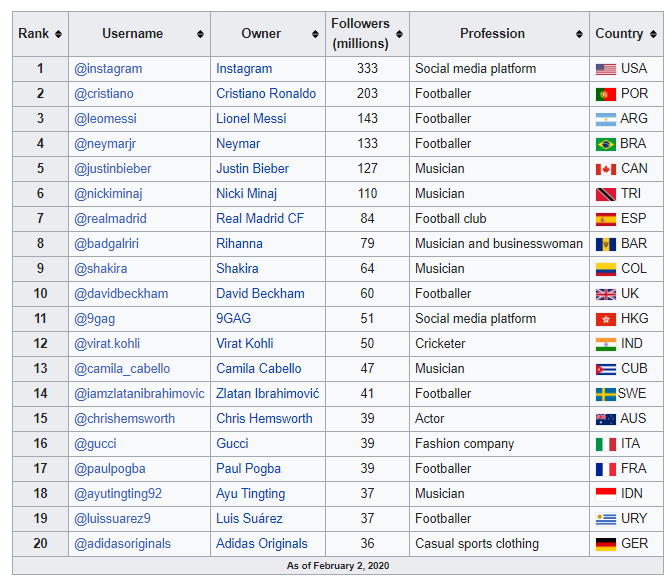Click the USA flag icon
The height and width of the screenshot is (582, 671).
coord(605,69)
